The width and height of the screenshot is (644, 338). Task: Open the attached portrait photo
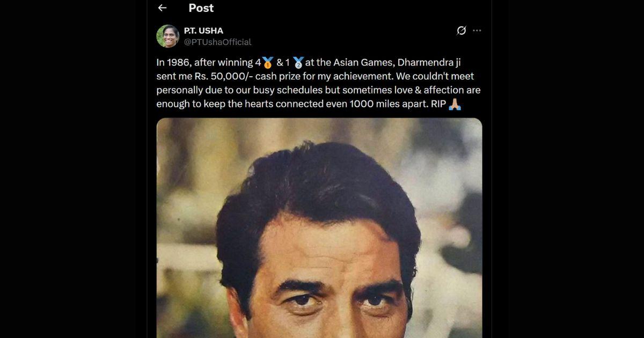(x=319, y=228)
